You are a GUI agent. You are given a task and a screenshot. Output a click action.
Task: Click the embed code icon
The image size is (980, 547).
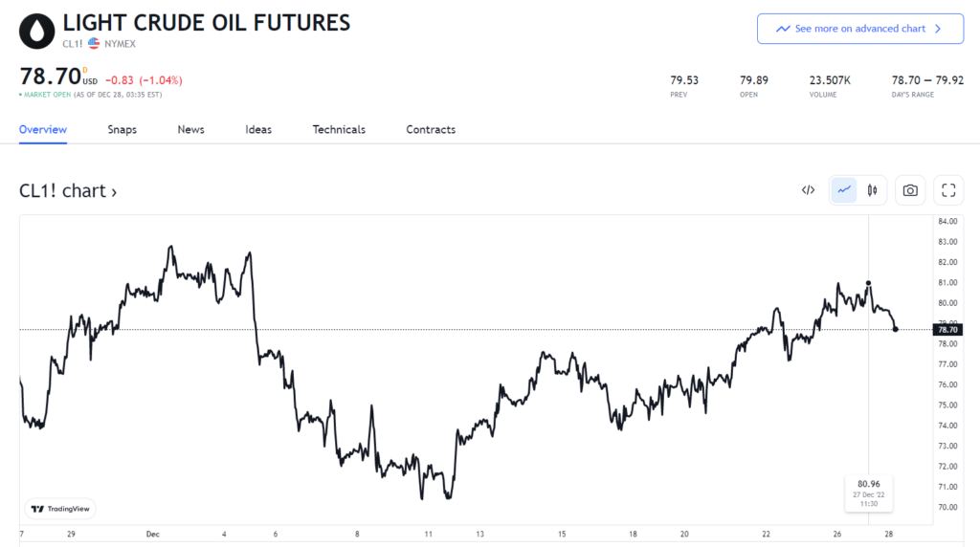pos(808,190)
